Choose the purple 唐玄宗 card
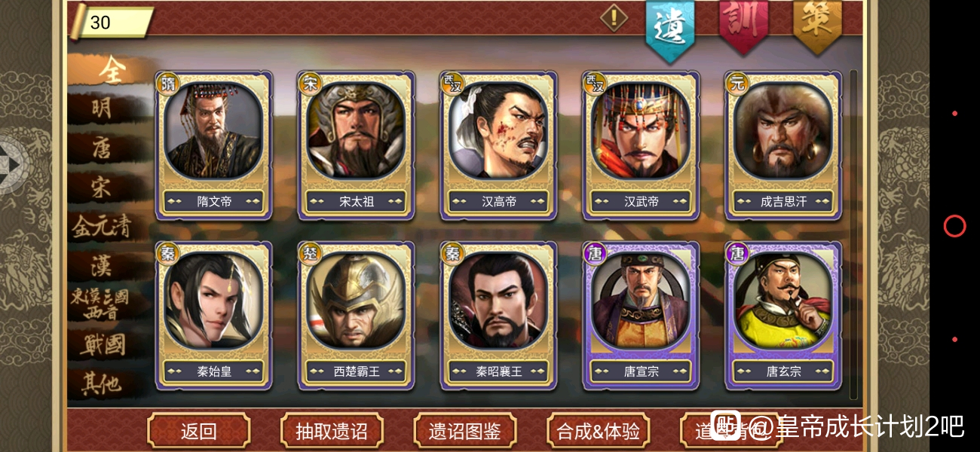The width and height of the screenshot is (980, 452). 783,316
